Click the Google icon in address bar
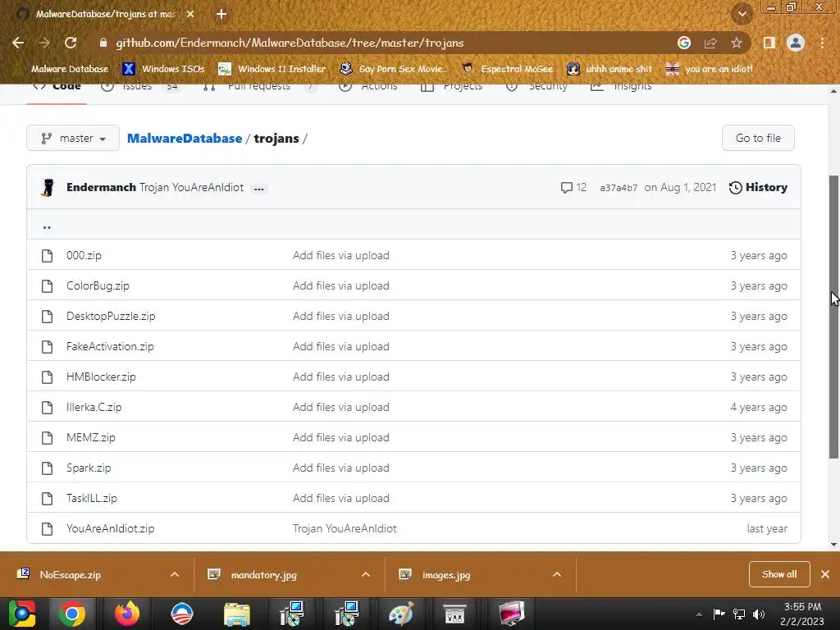 pyautogui.click(x=683, y=43)
